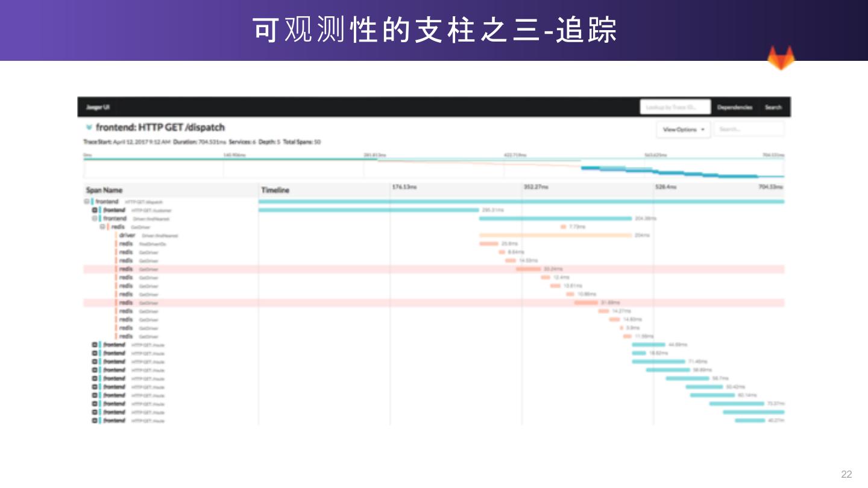
Task: Click the 44.69ms frontend route span bar
Action: pyautogui.click(x=649, y=345)
